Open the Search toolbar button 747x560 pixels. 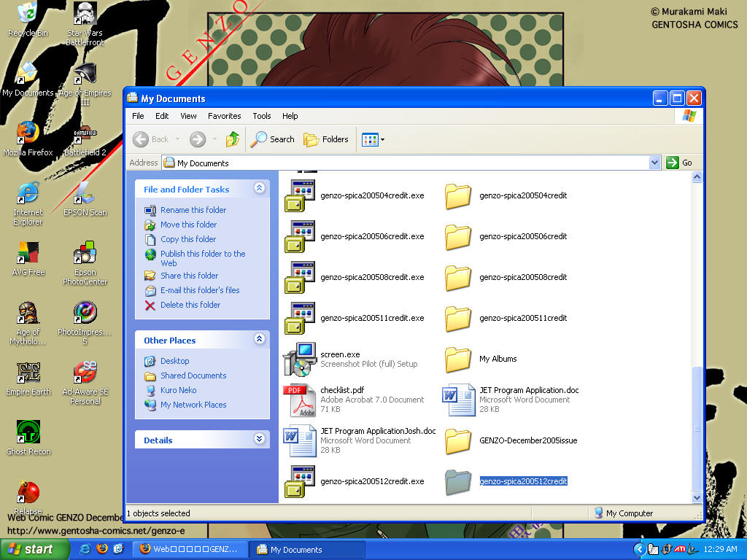[273, 139]
